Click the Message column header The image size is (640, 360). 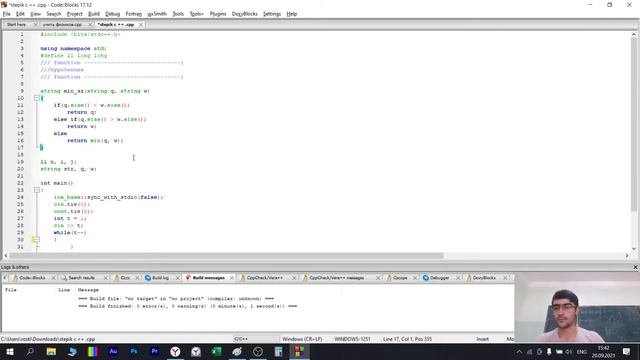pyautogui.click(x=88, y=290)
